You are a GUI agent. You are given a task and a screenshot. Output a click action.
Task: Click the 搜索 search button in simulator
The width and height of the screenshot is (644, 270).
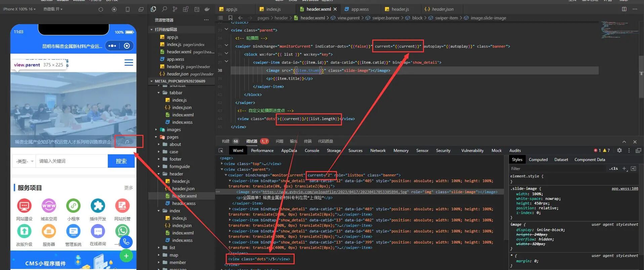(x=121, y=161)
